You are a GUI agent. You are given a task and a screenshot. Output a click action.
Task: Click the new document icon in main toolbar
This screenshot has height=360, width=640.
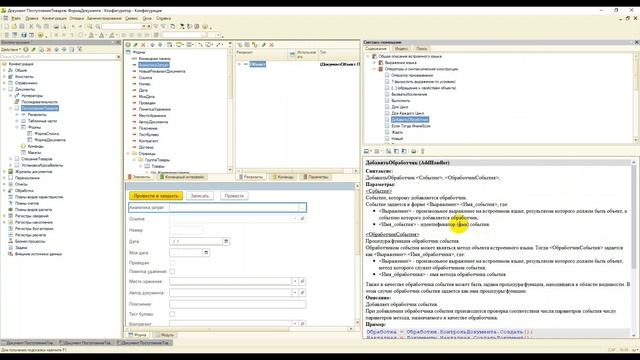[x=6, y=26]
